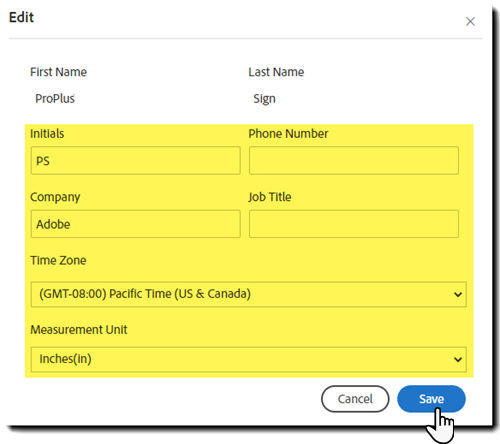This screenshot has height=444, width=500.
Task: Focus the empty Phone Number field
Action: (354, 160)
